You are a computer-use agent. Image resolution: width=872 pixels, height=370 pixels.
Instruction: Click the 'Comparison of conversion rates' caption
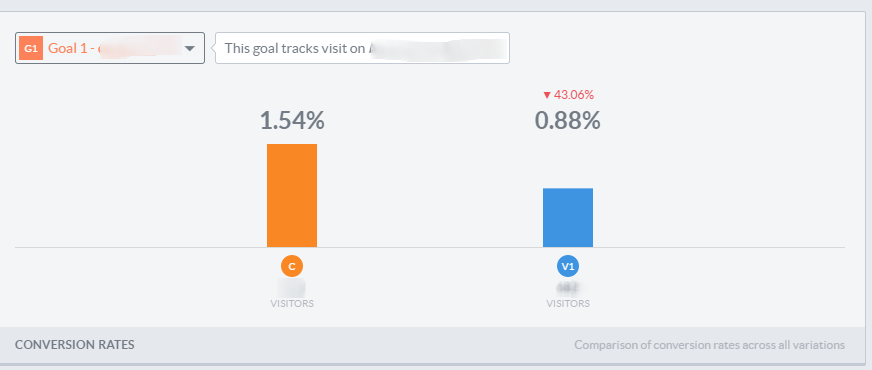pos(710,345)
